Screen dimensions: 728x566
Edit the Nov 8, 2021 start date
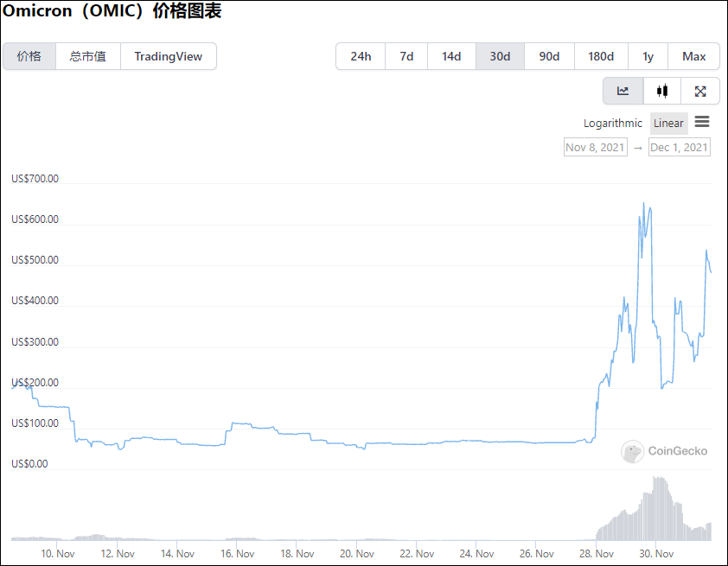click(595, 147)
